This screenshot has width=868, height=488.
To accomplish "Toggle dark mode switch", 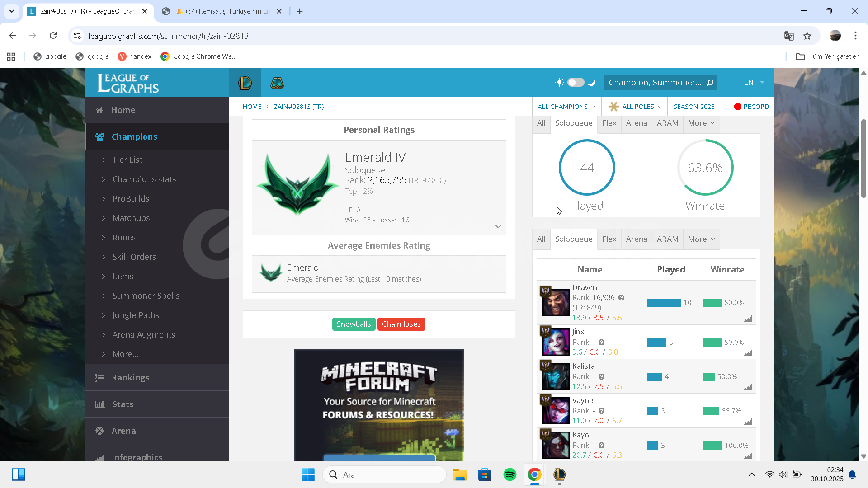I will 576,82.
